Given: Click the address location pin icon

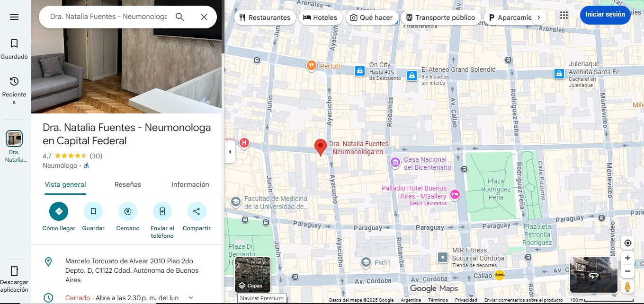Looking at the screenshot, I should [48, 261].
